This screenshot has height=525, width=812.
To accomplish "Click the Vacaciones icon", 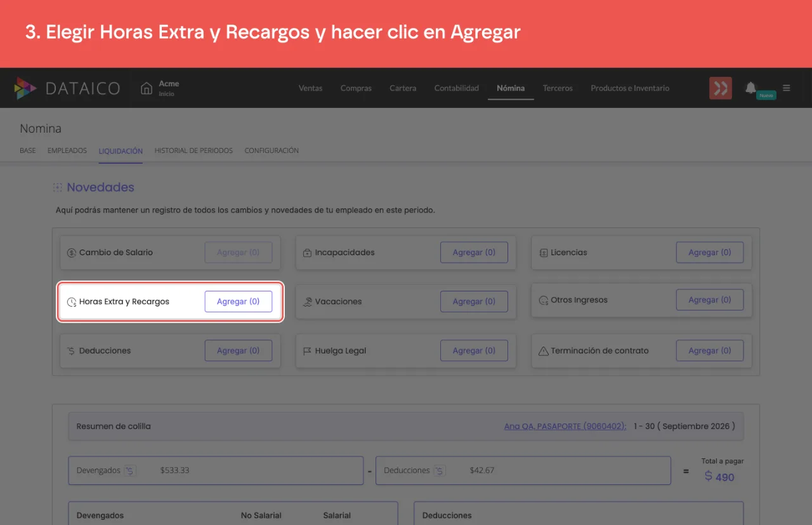I will point(308,302).
